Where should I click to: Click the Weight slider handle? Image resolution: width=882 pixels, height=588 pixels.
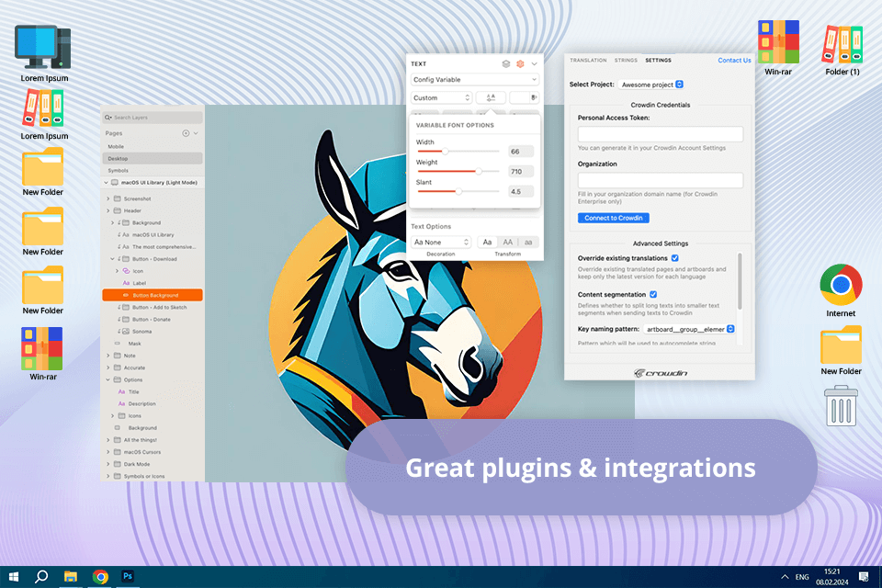[x=479, y=171]
